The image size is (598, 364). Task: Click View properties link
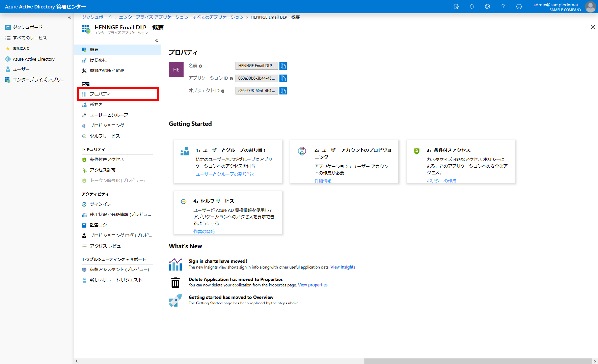pyautogui.click(x=313, y=285)
